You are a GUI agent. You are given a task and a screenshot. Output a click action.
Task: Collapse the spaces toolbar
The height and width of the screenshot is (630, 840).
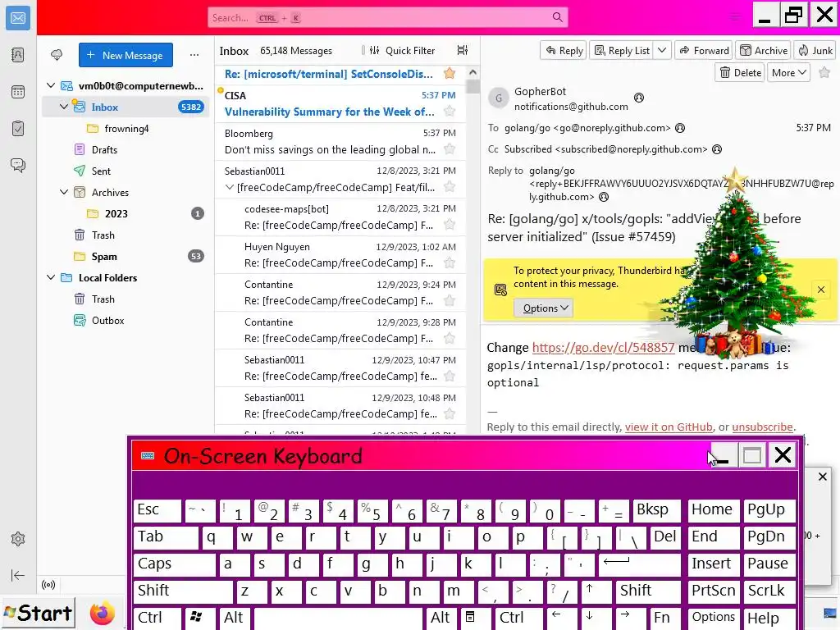(x=18, y=575)
